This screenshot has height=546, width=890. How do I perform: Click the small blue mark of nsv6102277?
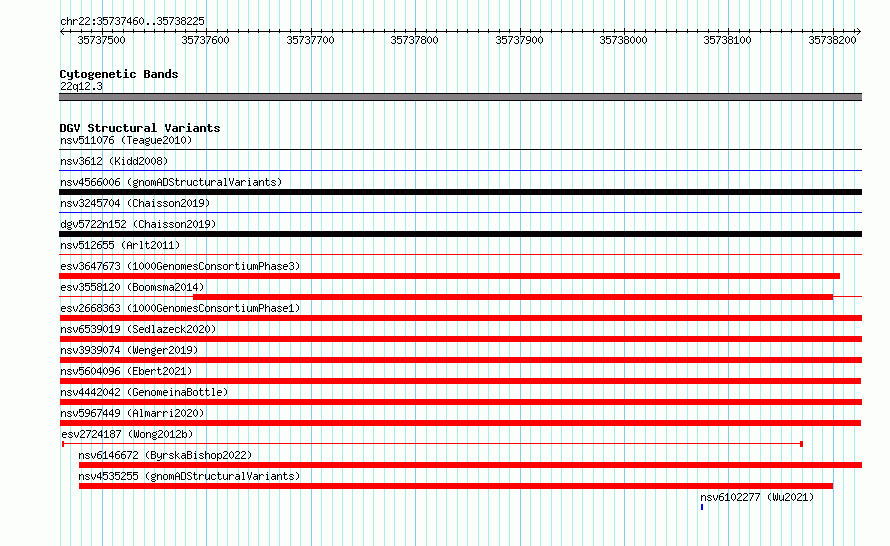point(702,507)
